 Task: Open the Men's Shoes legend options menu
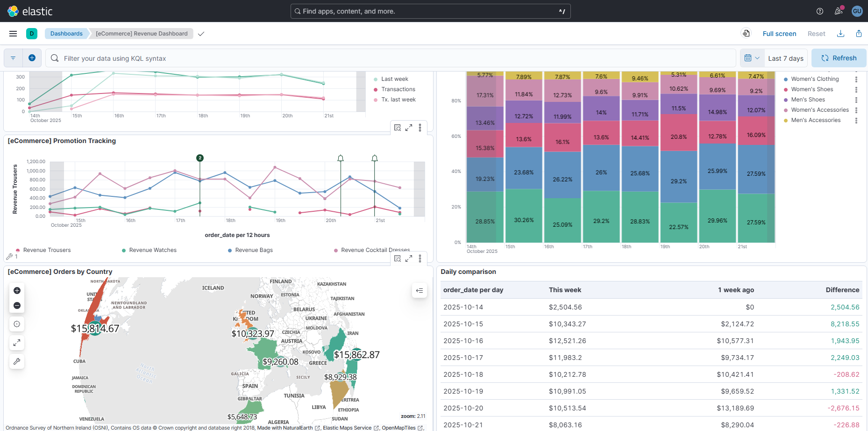click(856, 99)
